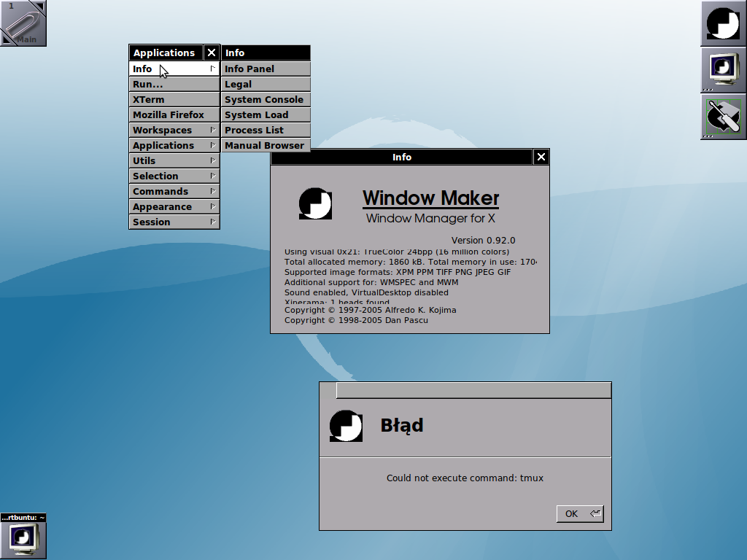This screenshot has height=560, width=747.
Task: Launch Mozilla Firefox from the menu
Action: (x=174, y=114)
